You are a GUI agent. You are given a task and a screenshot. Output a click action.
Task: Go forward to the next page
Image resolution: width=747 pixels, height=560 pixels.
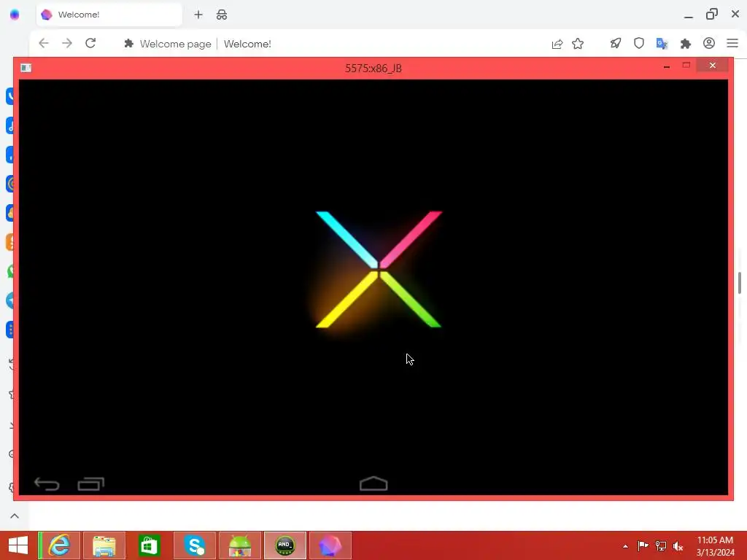[x=67, y=43]
